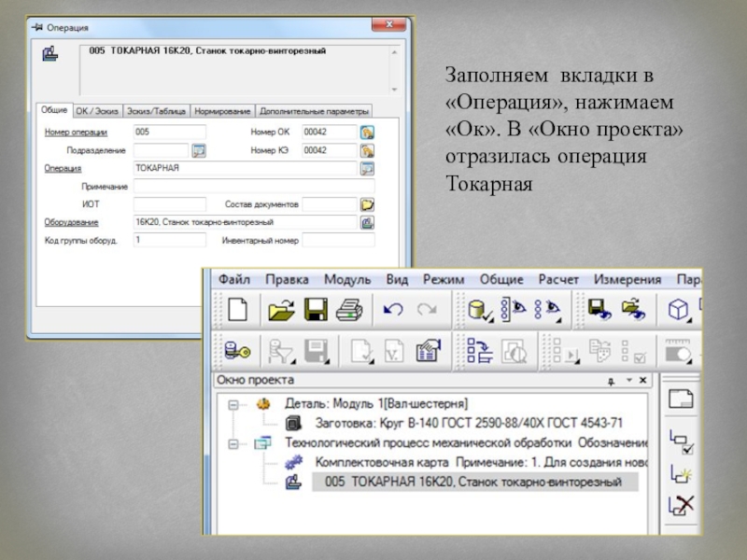
Task: Click the Undo arrow icon
Action: click(393, 310)
